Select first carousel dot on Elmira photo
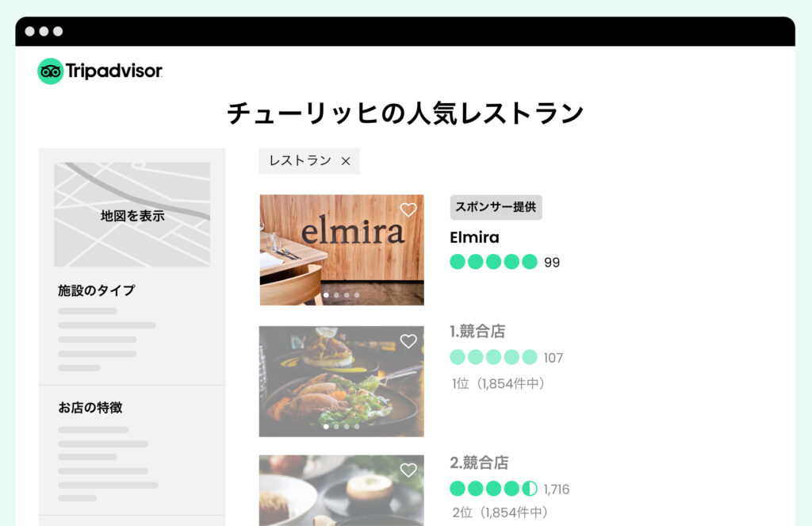Image resolution: width=812 pixels, height=526 pixels. [x=326, y=295]
